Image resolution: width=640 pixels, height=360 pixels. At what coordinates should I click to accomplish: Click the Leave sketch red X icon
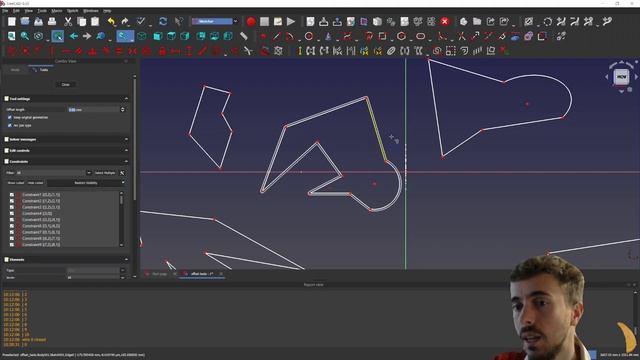[444, 22]
